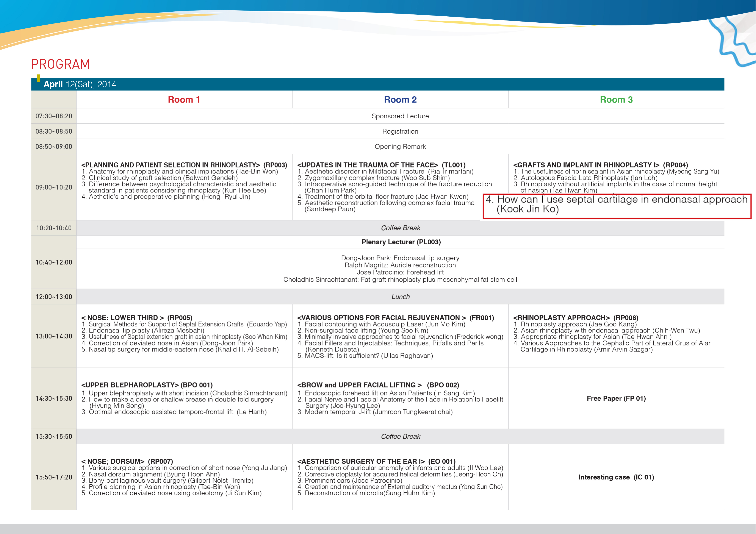Select Modern temporal J-lift talk
Screen dimensions: 756x534
(x=375, y=412)
